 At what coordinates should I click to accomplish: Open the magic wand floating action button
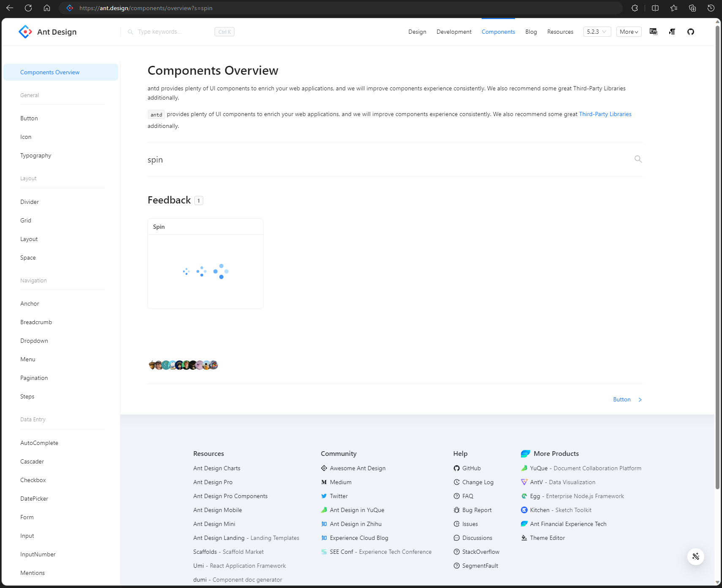click(x=695, y=556)
